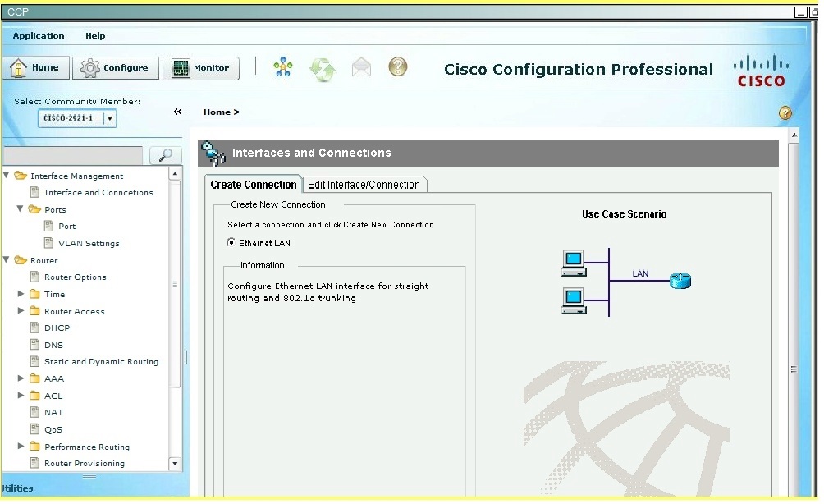Click the Time folder icon
824x504 pixels.
[34, 294]
